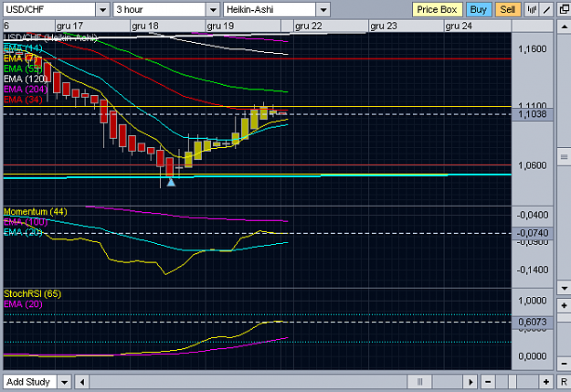
Task: Detach chart into separate window icon
Action: tap(564, 9)
